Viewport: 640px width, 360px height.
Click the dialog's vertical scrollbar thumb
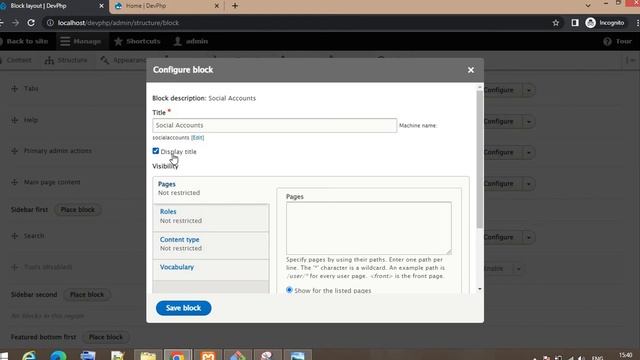pos(480,159)
